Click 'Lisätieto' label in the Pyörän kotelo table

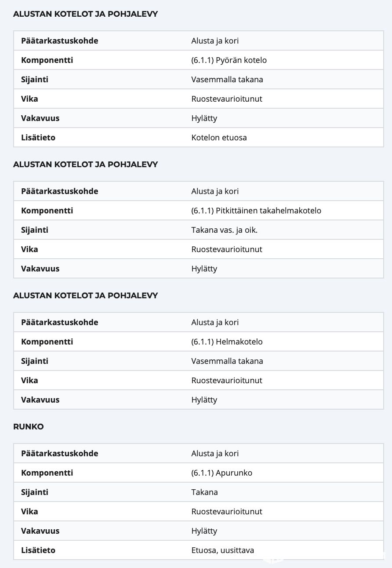[x=38, y=138]
